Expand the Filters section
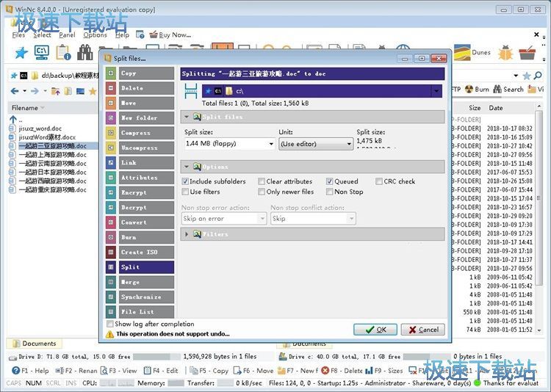Screen dimensions: 551x392 187,234
